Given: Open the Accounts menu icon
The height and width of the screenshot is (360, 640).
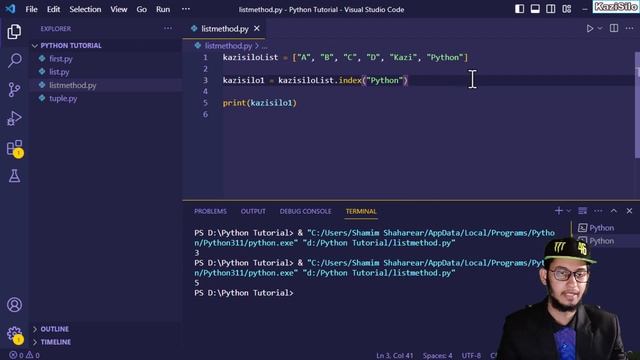Looking at the screenshot, I should coord(14,304).
